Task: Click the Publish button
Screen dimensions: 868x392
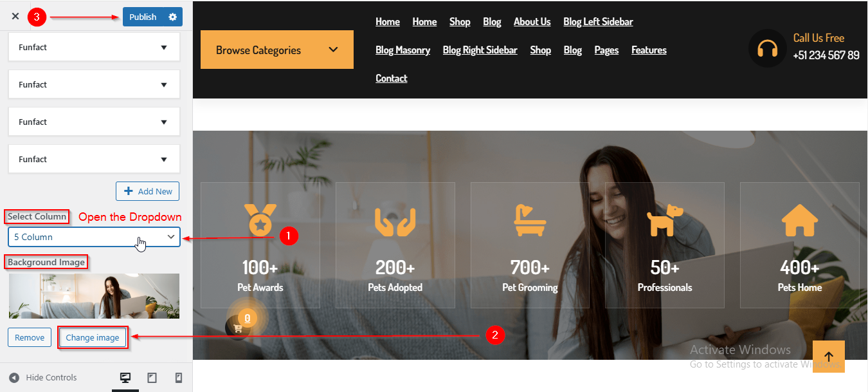Action: pos(143,17)
